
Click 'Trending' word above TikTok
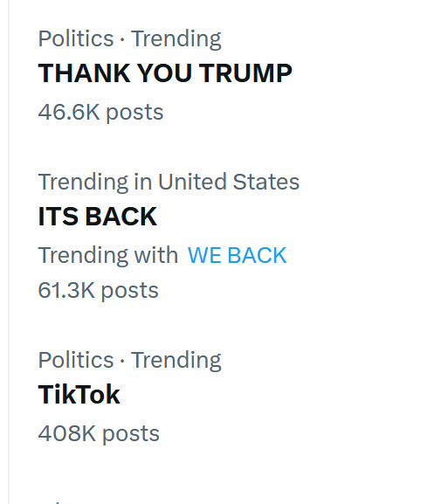176,361
